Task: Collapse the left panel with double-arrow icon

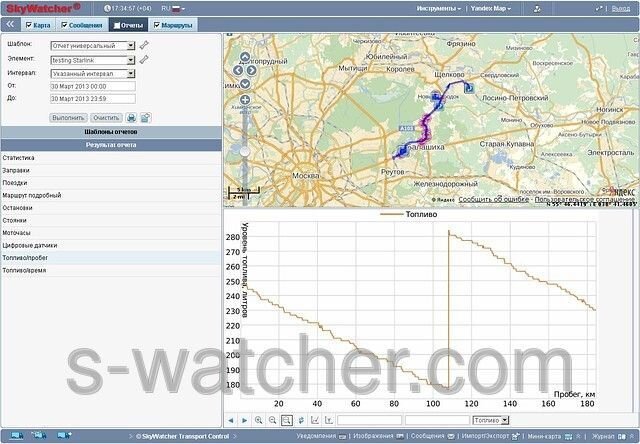Action: point(10,24)
